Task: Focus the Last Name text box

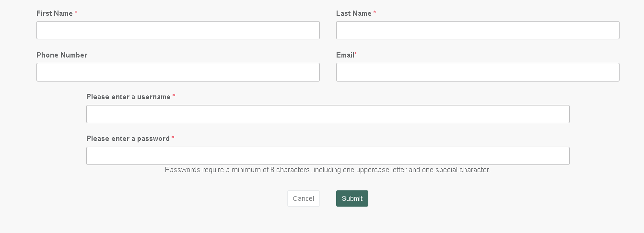Action: tap(478, 30)
